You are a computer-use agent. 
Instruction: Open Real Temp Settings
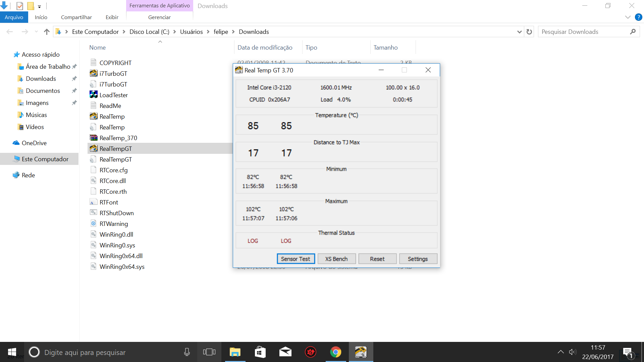pos(418,259)
